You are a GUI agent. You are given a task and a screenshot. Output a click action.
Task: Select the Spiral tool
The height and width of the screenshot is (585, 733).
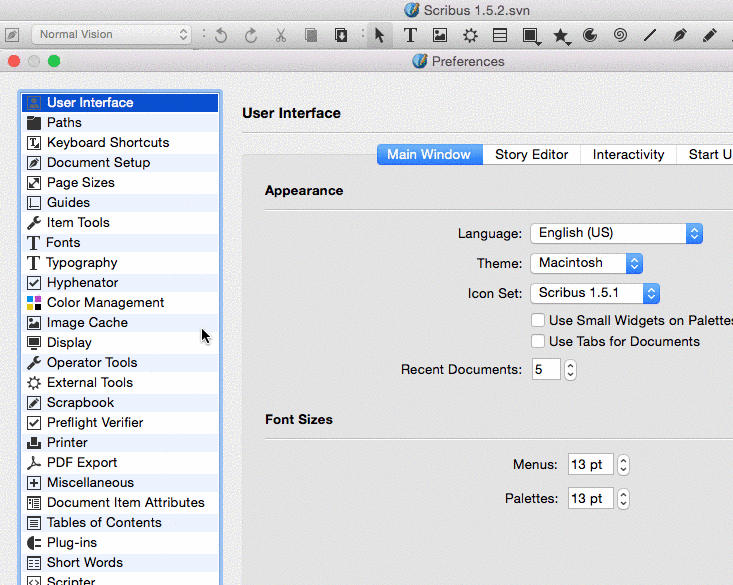(620, 35)
